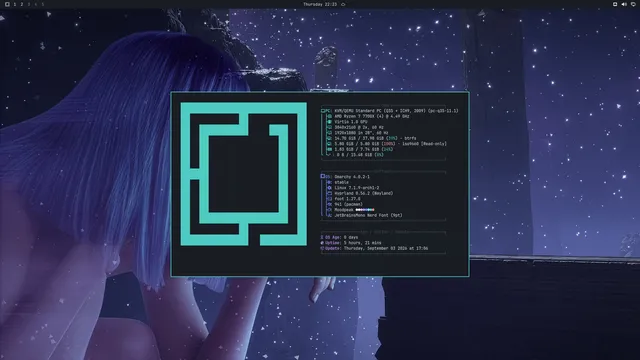Click the disk icon beside btrfs line

click(x=329, y=138)
